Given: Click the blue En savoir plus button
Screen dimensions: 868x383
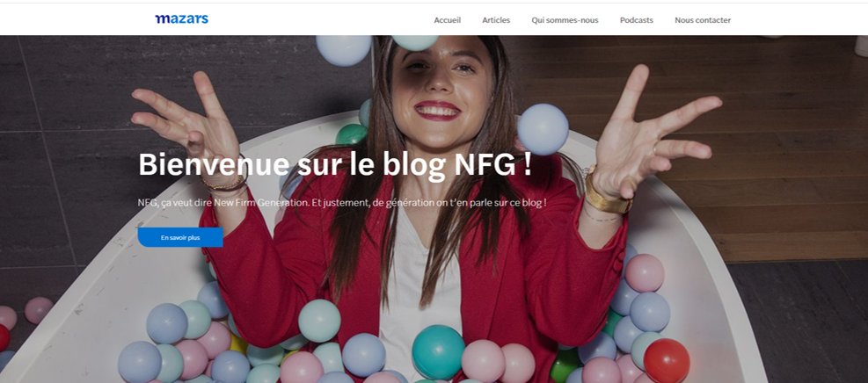Looking at the screenshot, I should (180, 238).
